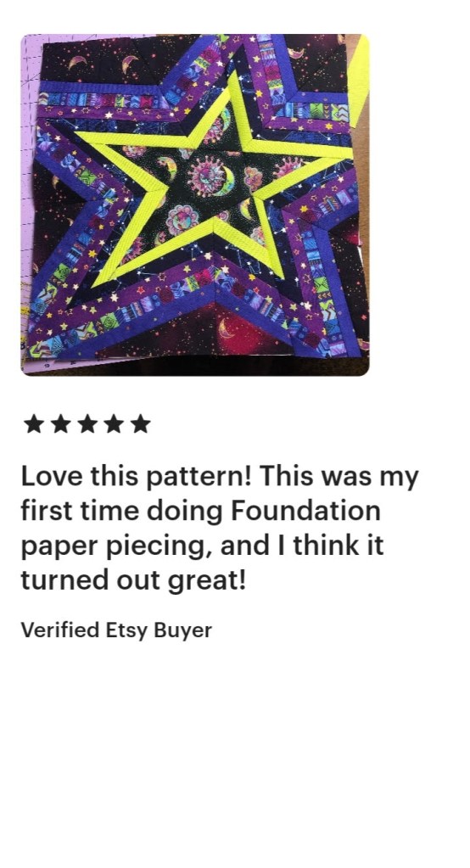The height and width of the screenshot is (868, 470).
Task: Select the fifth and last rating star
Action: coord(141,423)
